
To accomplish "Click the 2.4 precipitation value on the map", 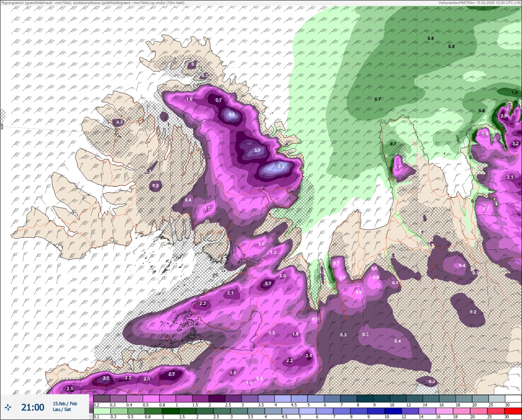I will point(309,356).
